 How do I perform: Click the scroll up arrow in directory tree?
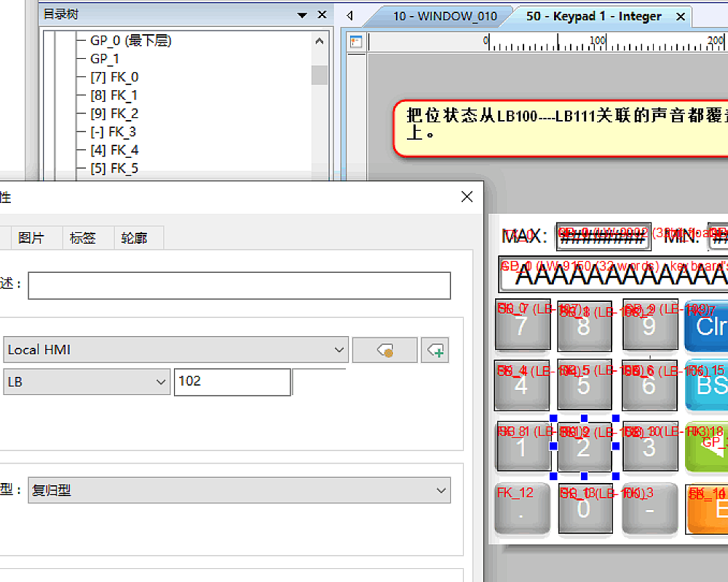320,41
